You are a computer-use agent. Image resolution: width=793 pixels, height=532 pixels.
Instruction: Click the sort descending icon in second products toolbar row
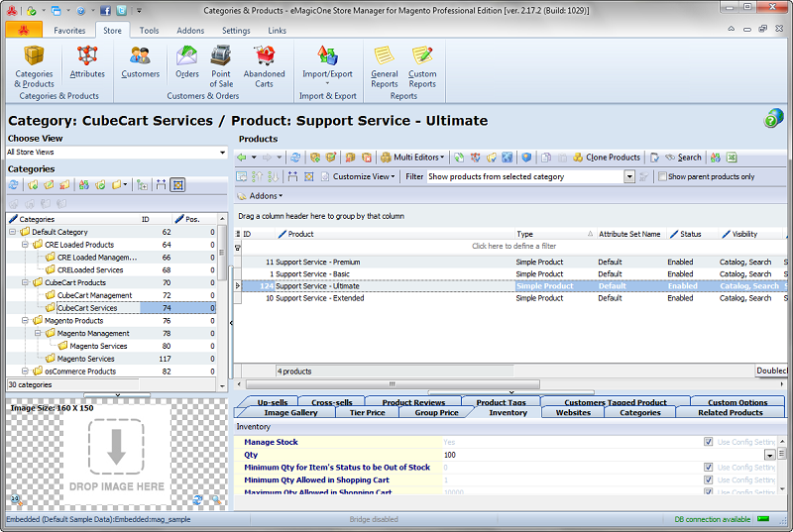click(x=274, y=176)
